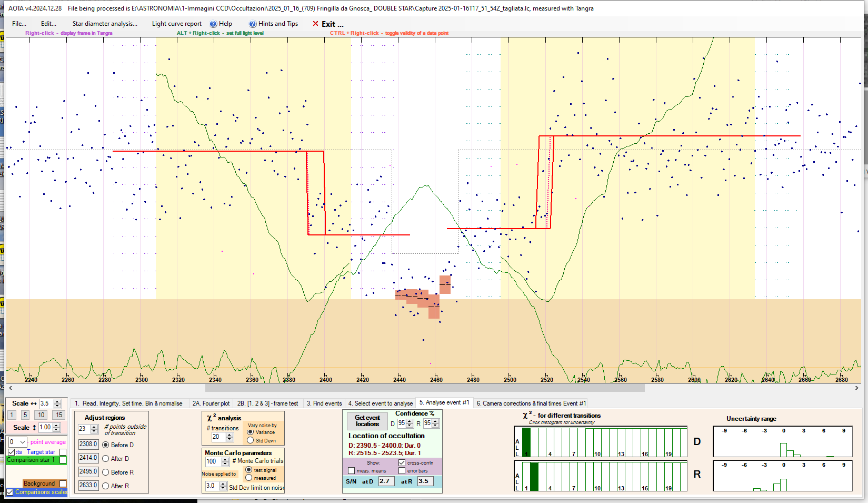The height and width of the screenshot is (503, 868).
Task: Switch to 3. Find events tab
Action: (324, 403)
